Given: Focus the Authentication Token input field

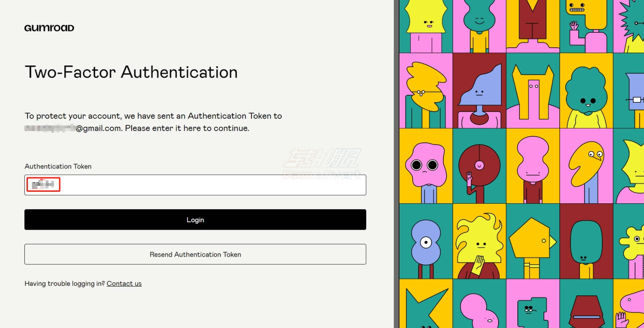Looking at the screenshot, I should click(195, 185).
